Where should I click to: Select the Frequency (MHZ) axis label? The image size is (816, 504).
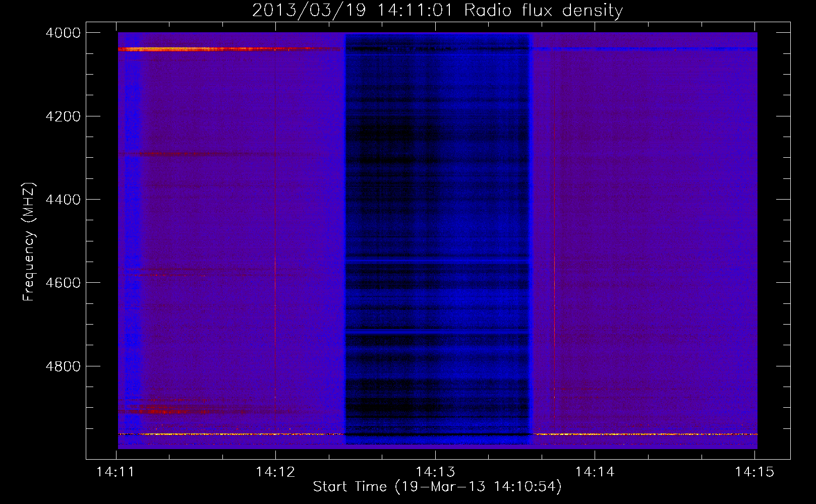click(29, 242)
